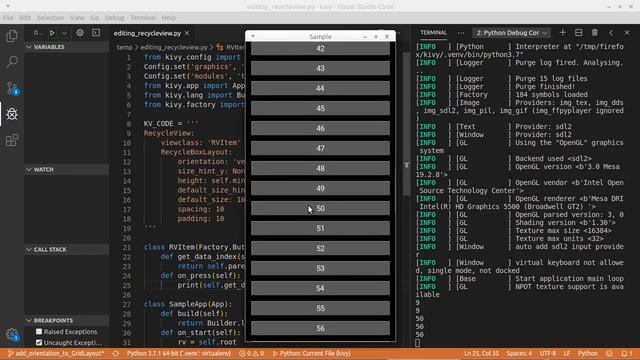Kill the terminal with trash icon

[595, 33]
